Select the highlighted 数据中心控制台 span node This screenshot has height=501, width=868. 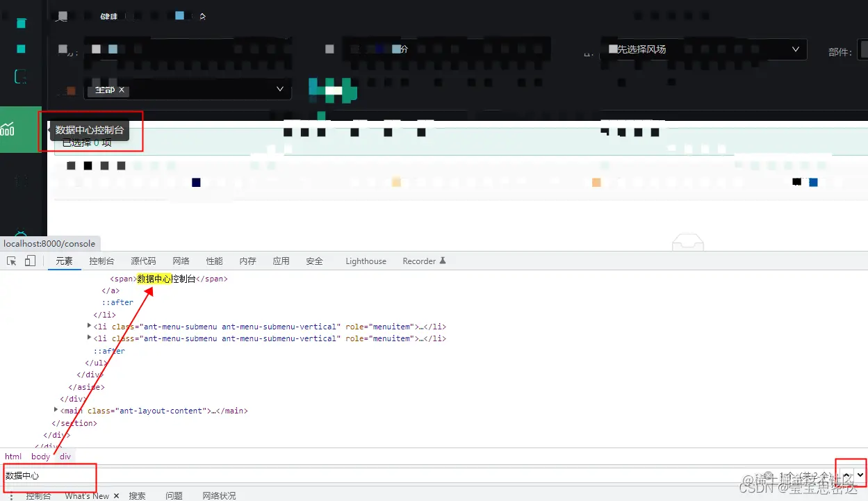tap(169, 279)
